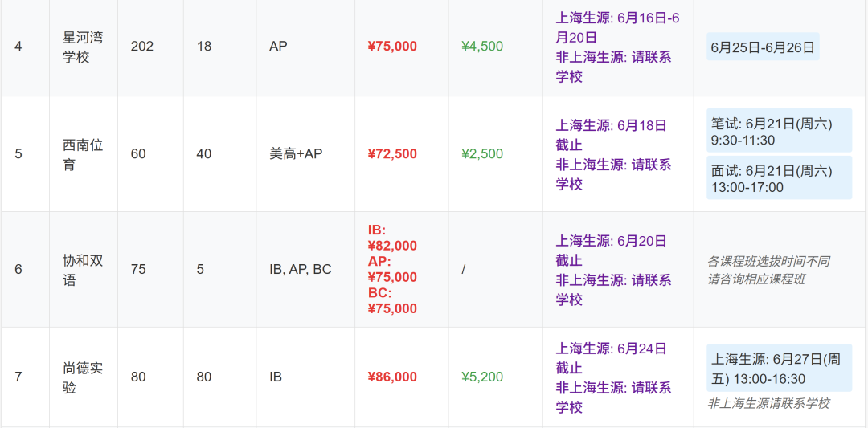Click the 各课程班选拔时间不同 note
The image size is (868, 428).
[x=768, y=260]
